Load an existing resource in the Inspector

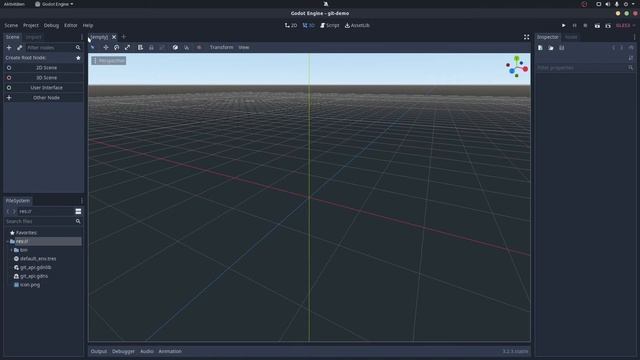click(x=551, y=48)
